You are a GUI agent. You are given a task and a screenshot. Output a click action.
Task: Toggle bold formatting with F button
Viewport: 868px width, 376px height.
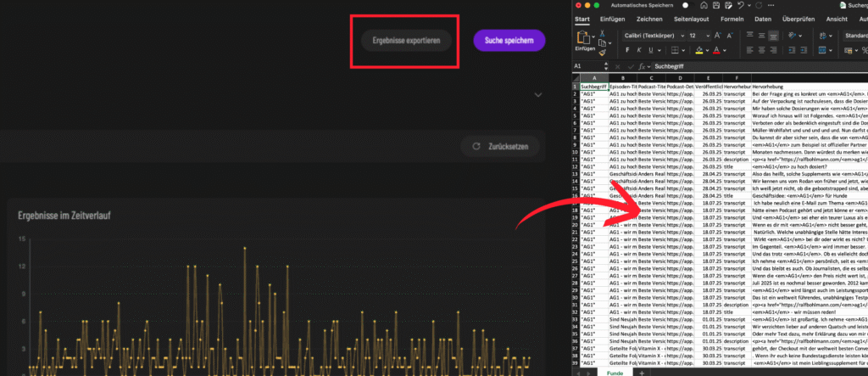point(627,51)
